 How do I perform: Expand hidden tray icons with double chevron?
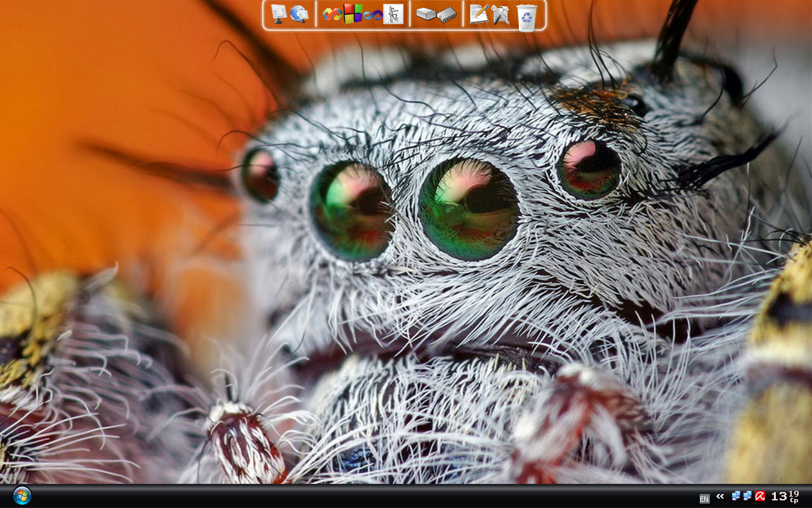pos(720,496)
